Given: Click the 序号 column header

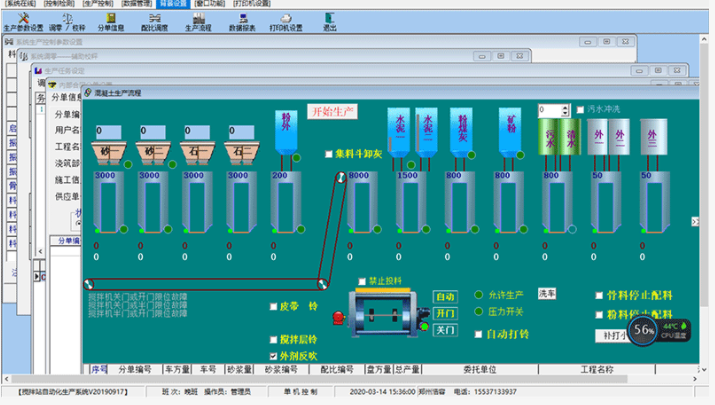Looking at the screenshot, I should (99, 369).
